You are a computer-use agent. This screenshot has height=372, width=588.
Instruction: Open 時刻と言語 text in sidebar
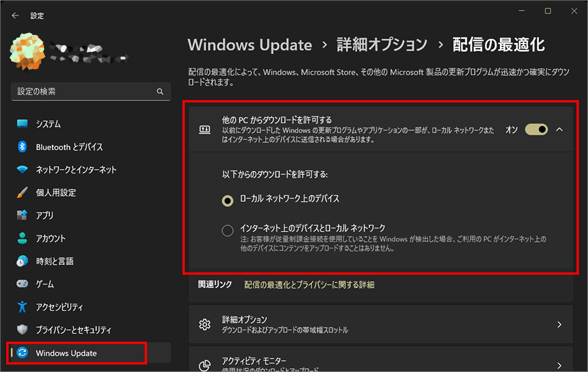55,262
